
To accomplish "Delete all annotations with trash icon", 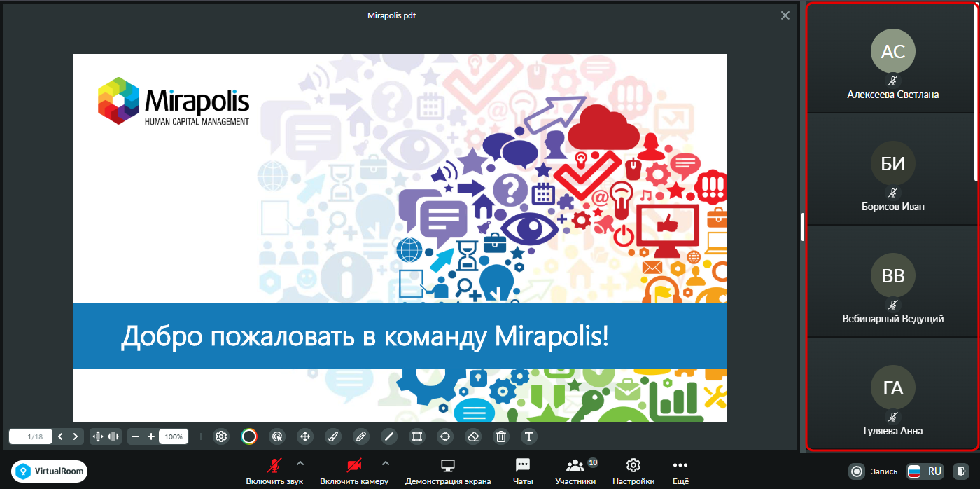I will point(501,436).
